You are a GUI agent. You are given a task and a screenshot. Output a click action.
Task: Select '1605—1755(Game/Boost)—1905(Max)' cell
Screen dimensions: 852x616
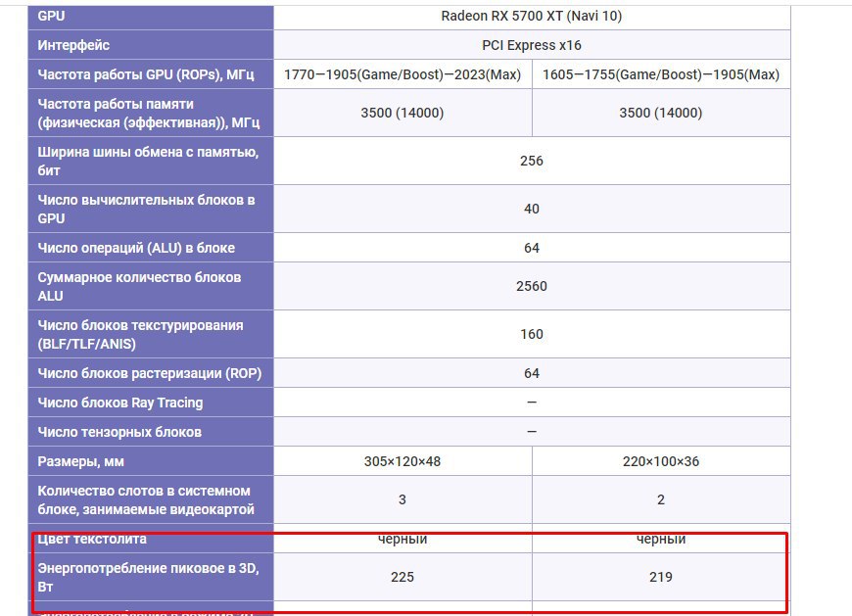point(661,74)
